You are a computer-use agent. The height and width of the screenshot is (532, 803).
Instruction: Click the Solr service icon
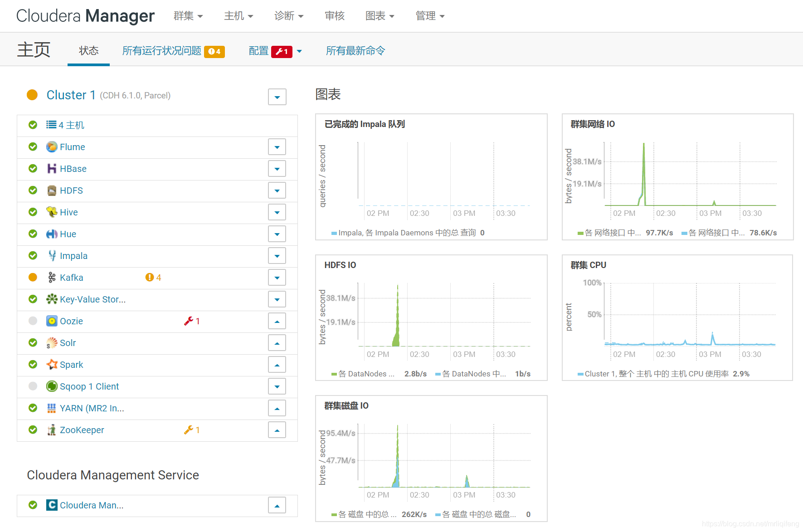(x=52, y=343)
